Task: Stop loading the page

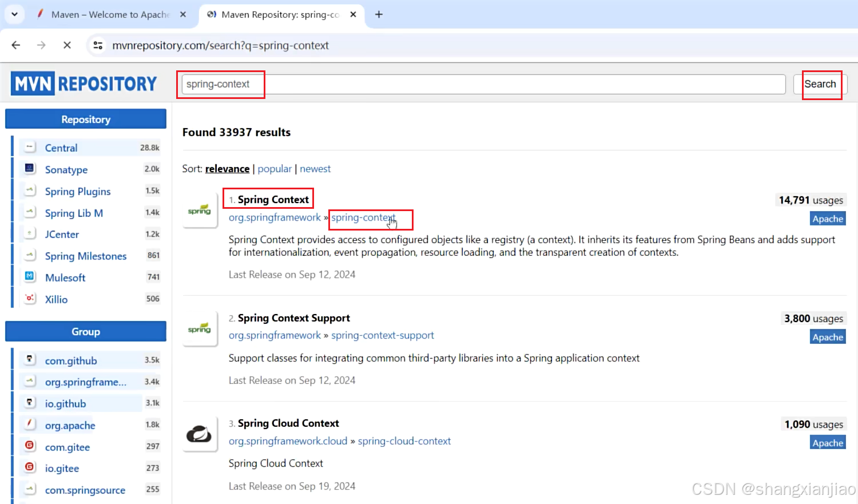Action: coord(67,45)
